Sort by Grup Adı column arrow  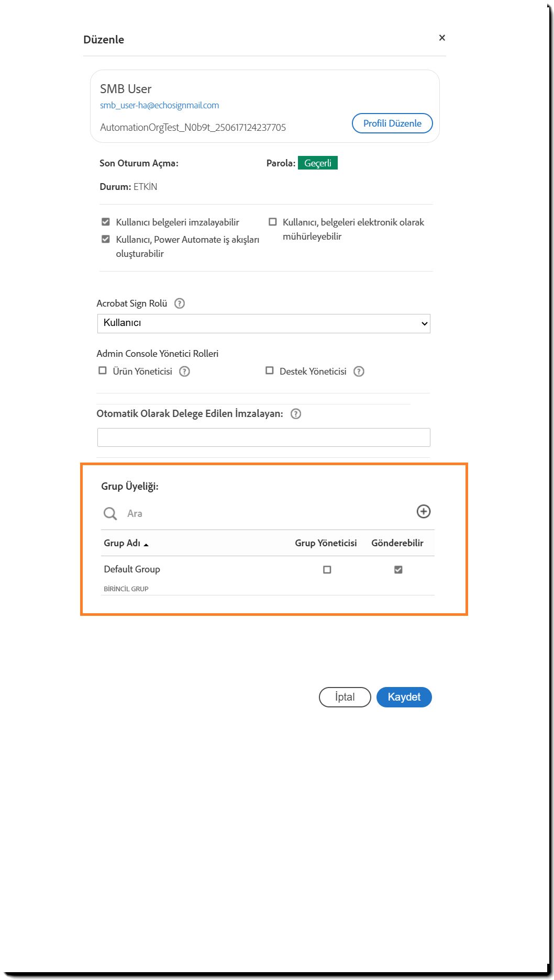(146, 545)
